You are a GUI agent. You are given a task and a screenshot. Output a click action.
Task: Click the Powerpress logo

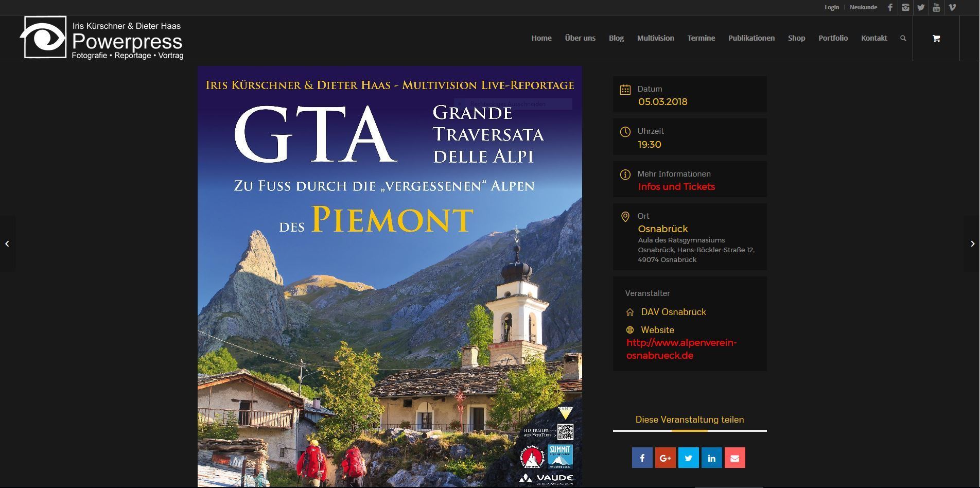point(102,38)
